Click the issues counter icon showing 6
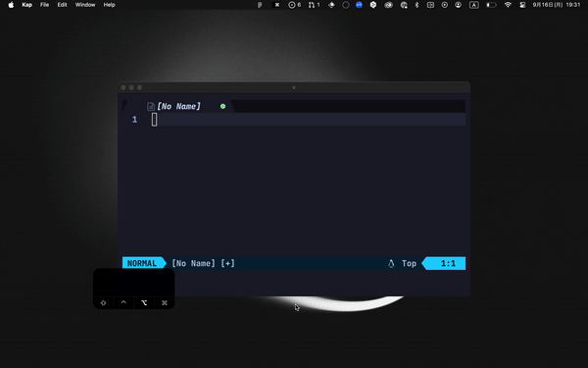 [294, 5]
